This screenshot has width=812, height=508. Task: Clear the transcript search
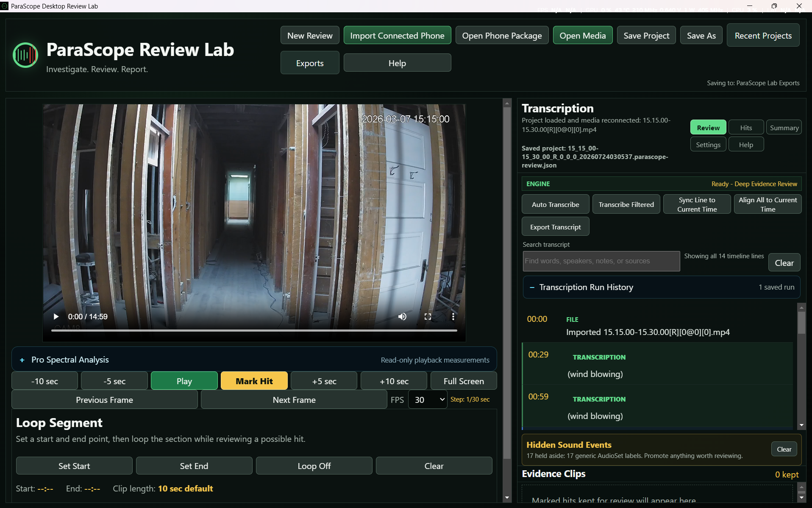tap(784, 263)
